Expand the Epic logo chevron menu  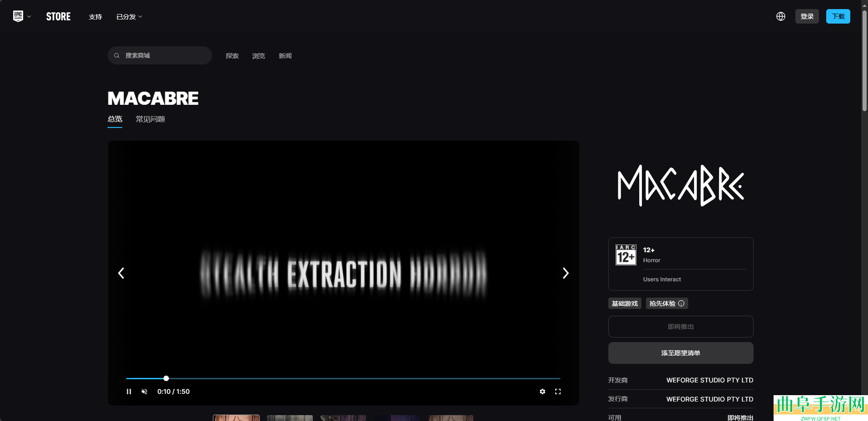click(x=29, y=17)
